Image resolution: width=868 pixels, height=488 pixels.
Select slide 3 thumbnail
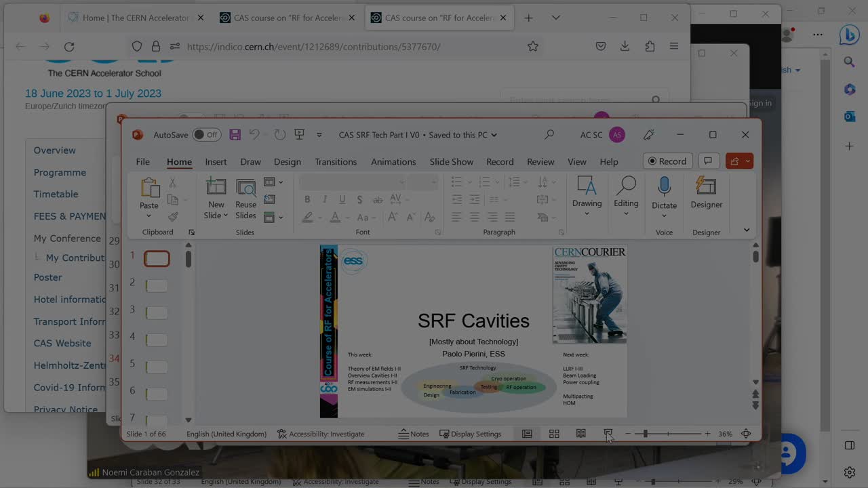tap(157, 313)
